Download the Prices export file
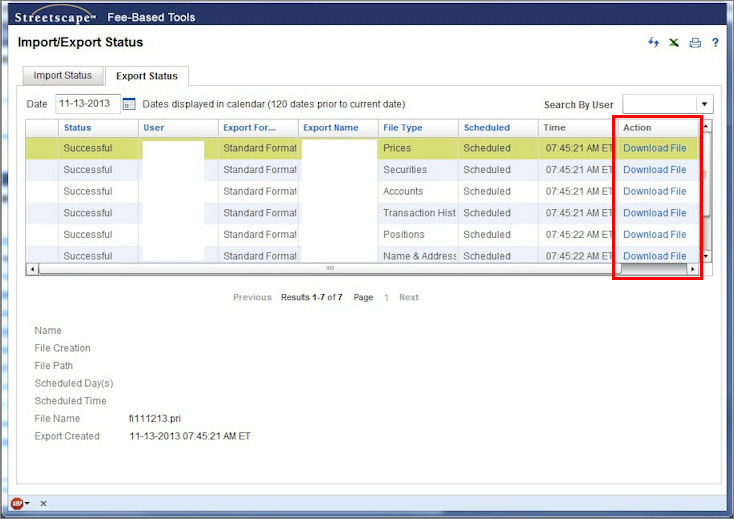Viewport: 734px width, 519px height. tap(654, 148)
